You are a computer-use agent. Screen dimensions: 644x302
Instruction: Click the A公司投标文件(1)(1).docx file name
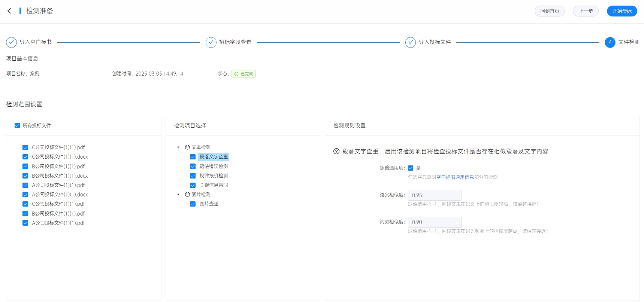click(60, 195)
